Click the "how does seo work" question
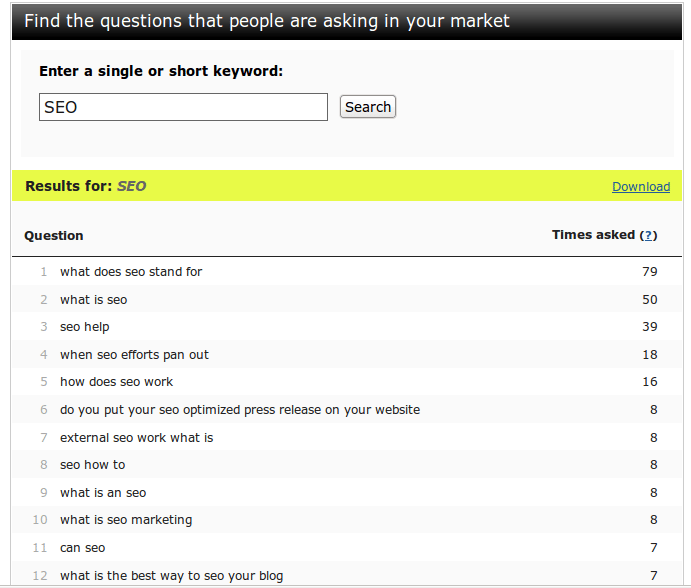 coord(116,382)
